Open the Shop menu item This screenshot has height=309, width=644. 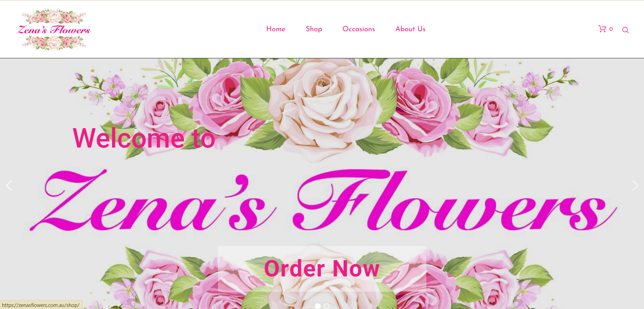click(x=314, y=29)
